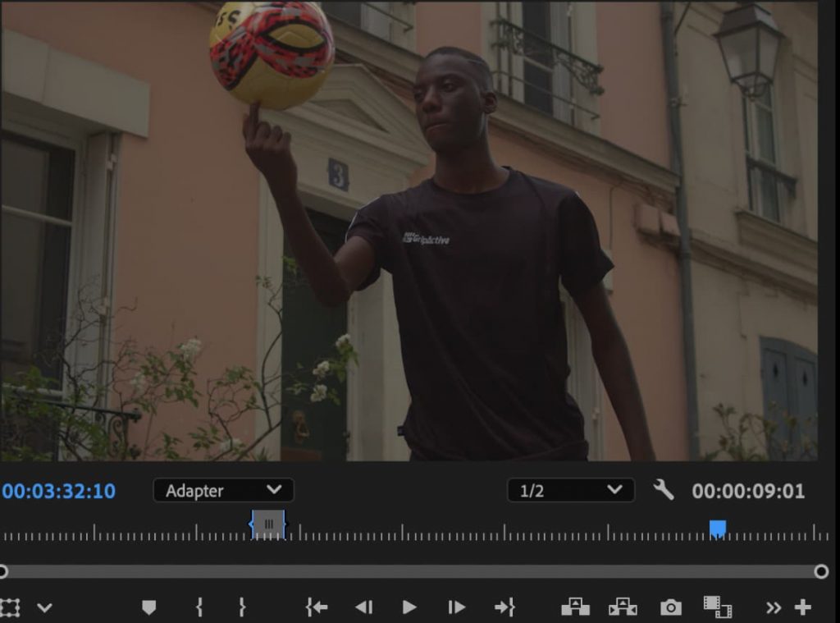Step forward one frame
The image size is (840, 623).
[456, 607]
